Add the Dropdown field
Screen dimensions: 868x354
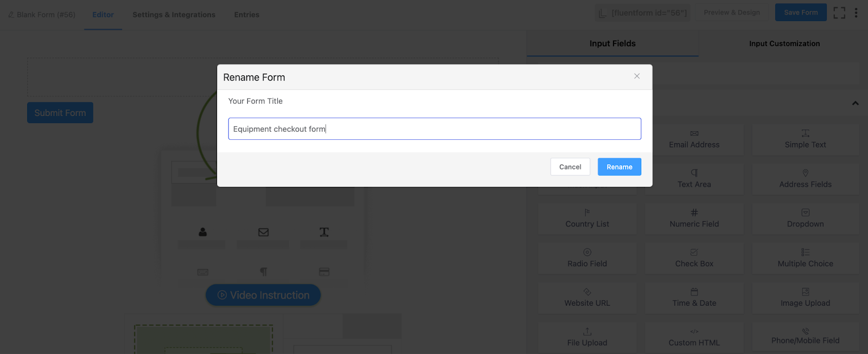[805, 218]
